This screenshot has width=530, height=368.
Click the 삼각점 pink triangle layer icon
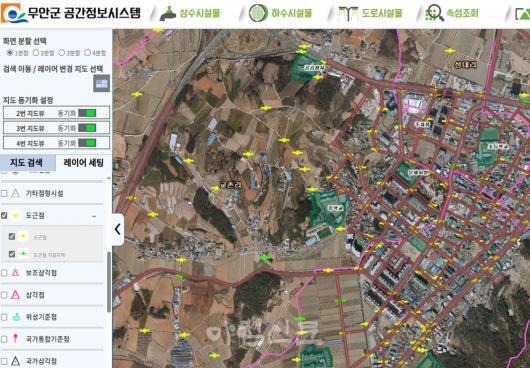pyautogui.click(x=16, y=295)
